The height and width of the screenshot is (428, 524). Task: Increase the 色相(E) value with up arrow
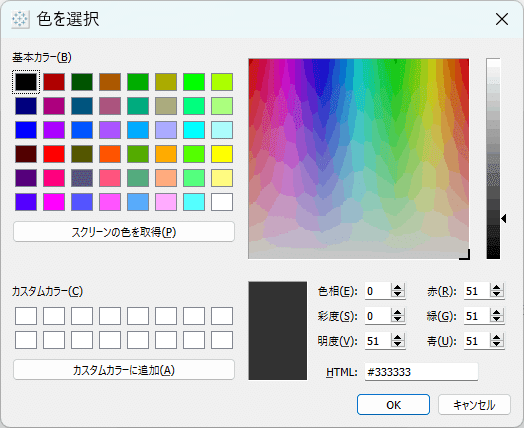398,287
